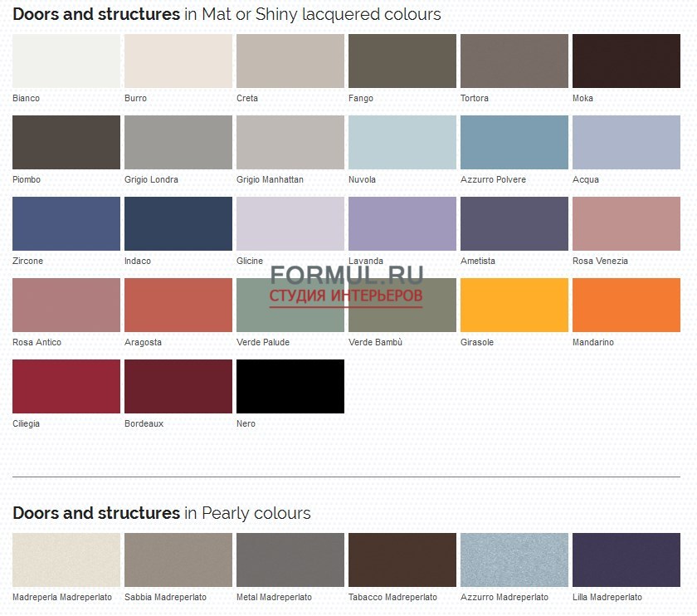Pick the Nero black swatch

[x=290, y=386]
